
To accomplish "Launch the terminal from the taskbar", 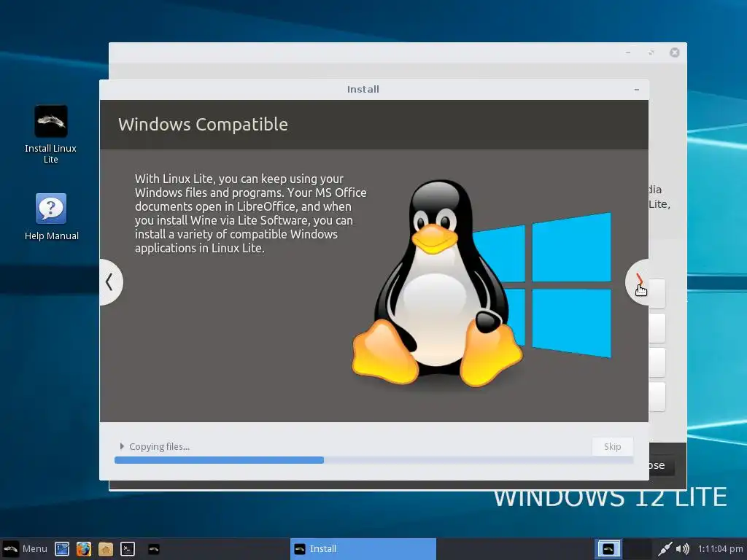I will [127, 549].
